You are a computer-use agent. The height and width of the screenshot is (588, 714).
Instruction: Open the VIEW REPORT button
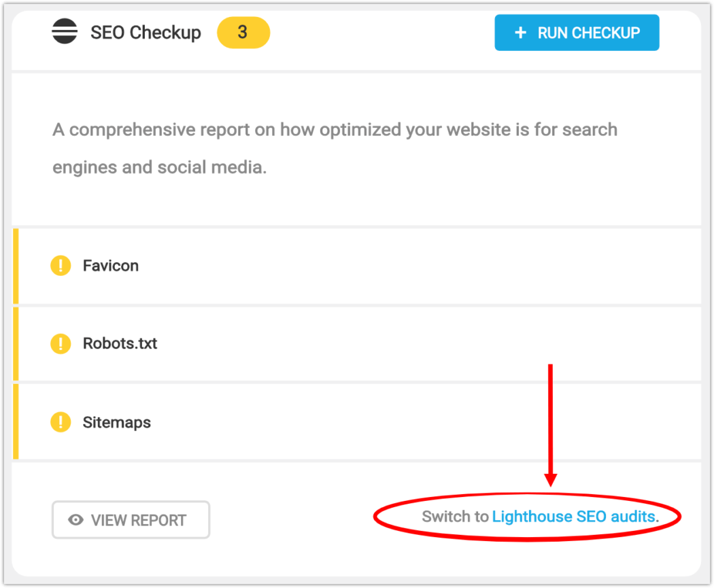(x=131, y=519)
